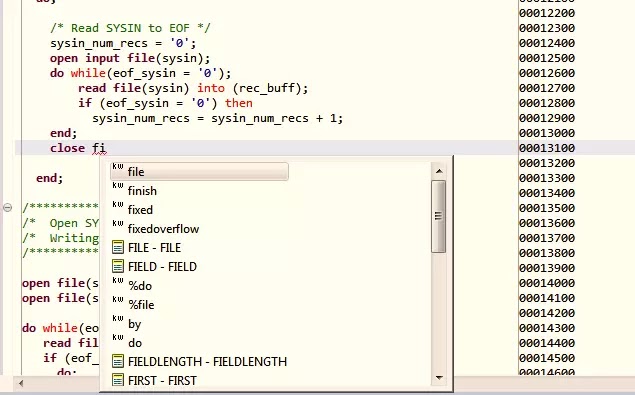The image size is (635, 395).
Task: Click the editor's horizontal scroll left arrow
Action: [21, 383]
